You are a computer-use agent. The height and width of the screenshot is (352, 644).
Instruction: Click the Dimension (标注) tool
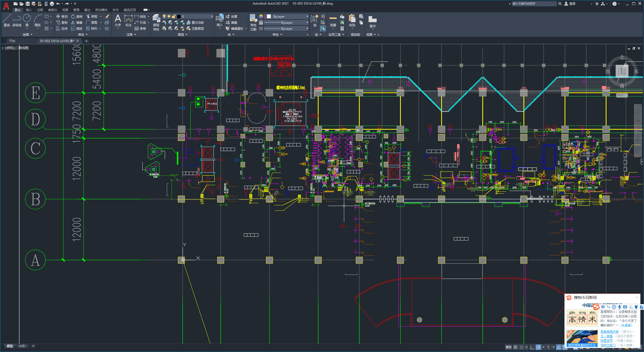128,21
